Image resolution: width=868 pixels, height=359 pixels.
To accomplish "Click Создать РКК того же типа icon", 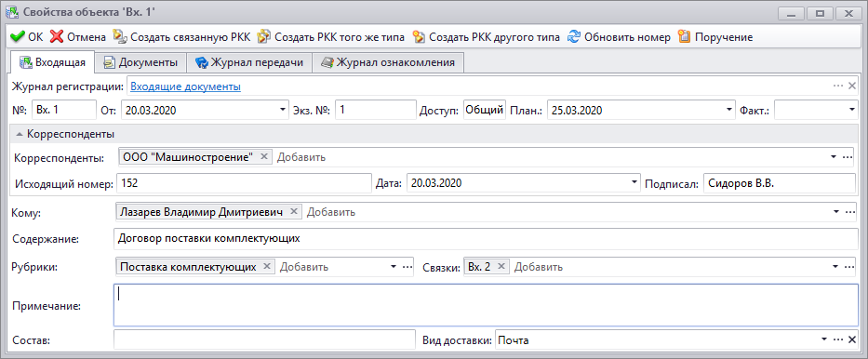I will pos(264,37).
